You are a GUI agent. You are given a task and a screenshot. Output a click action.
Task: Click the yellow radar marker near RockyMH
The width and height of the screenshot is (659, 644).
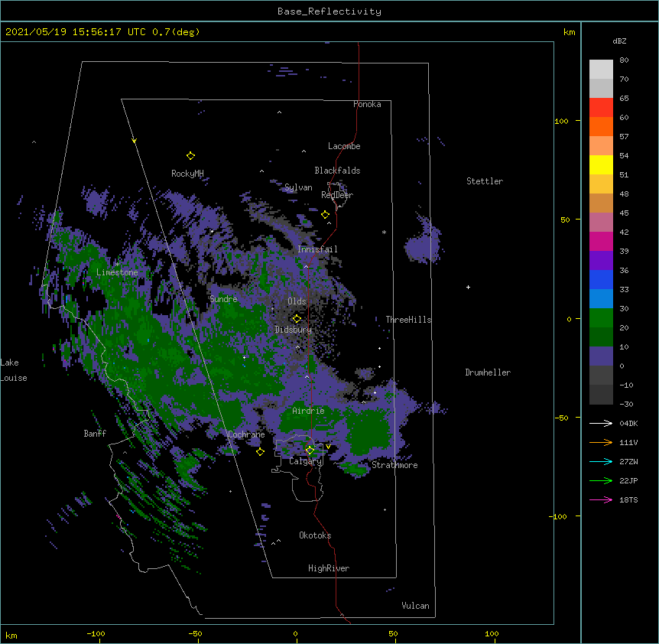pyautogui.click(x=190, y=156)
